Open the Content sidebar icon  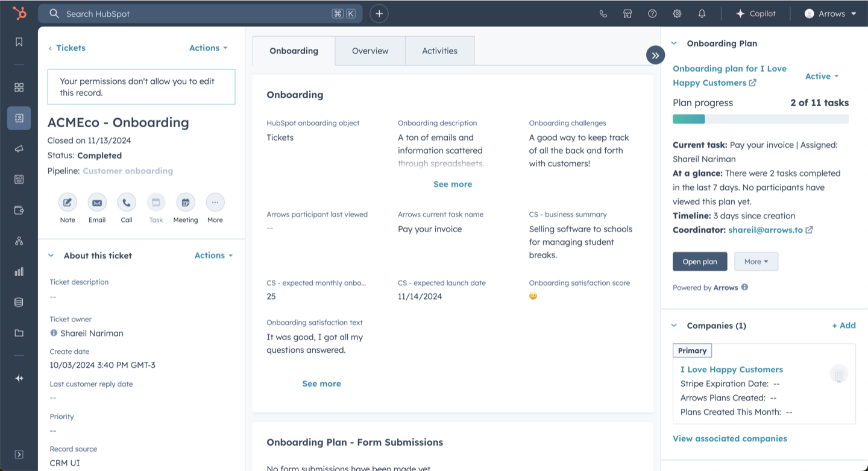tap(19, 179)
